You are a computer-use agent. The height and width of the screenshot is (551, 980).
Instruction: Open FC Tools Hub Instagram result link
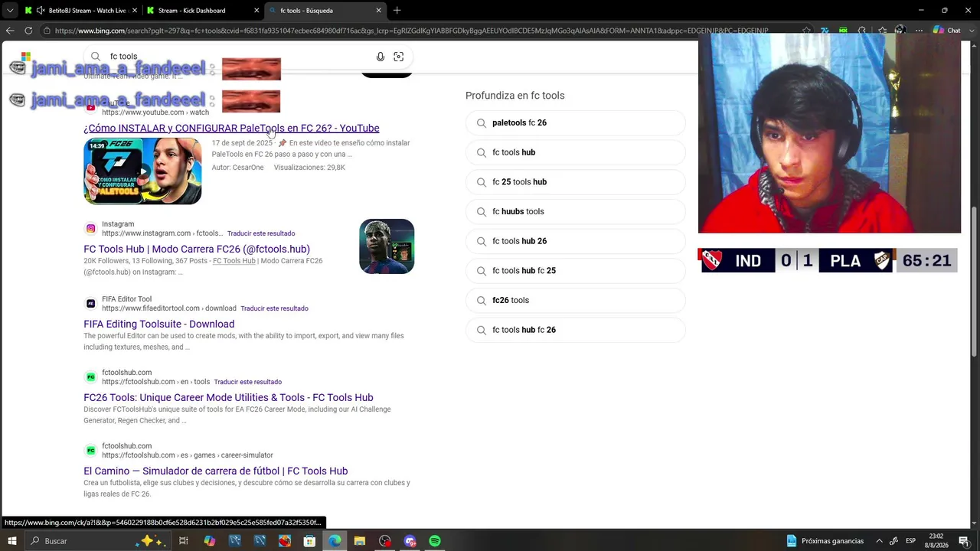coord(197,249)
